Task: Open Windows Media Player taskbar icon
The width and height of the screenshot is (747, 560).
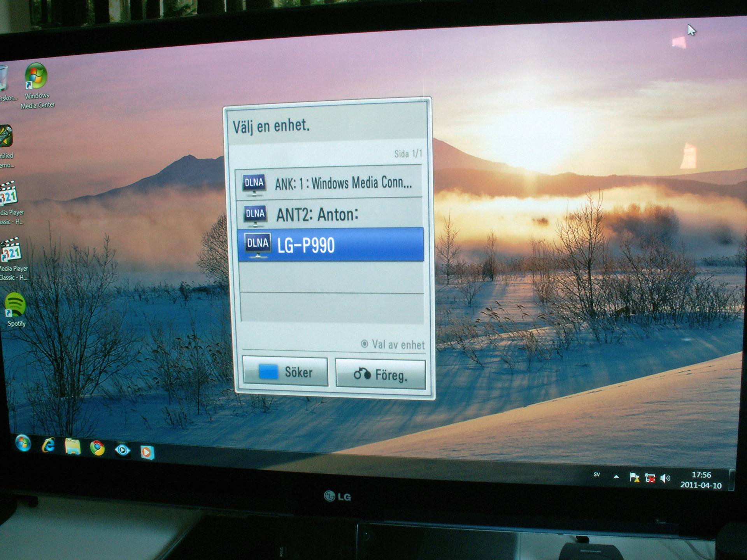Action: 147,452
